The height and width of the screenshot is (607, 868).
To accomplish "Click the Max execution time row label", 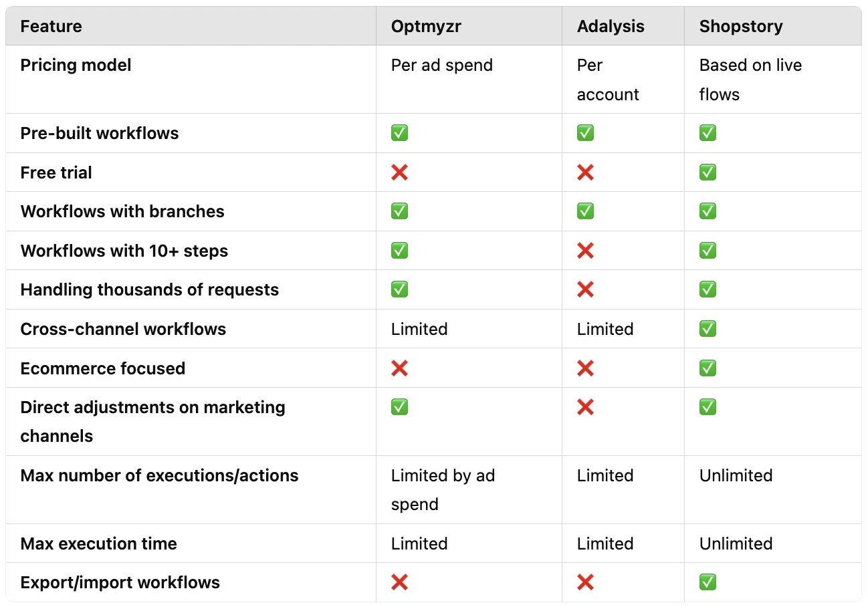I will pos(99,543).
